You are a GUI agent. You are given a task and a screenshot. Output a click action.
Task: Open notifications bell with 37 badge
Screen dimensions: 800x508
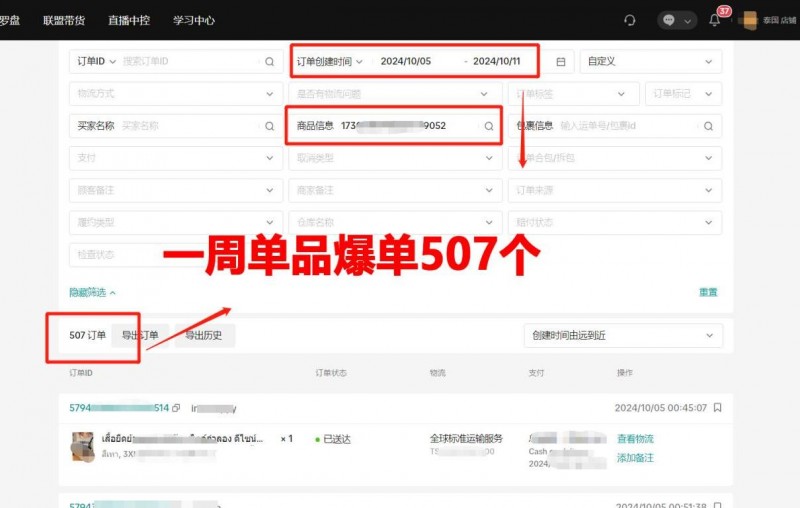[714, 20]
